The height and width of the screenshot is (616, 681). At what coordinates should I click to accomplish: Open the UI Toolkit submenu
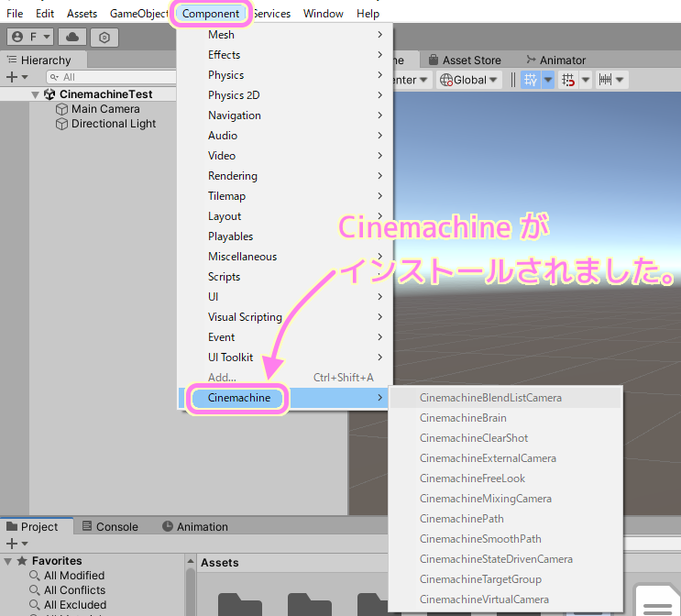(x=285, y=357)
